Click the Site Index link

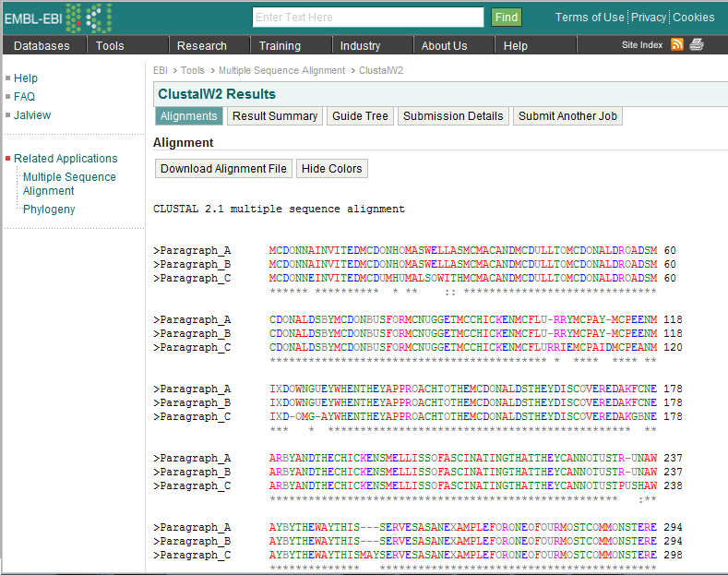pyautogui.click(x=641, y=45)
